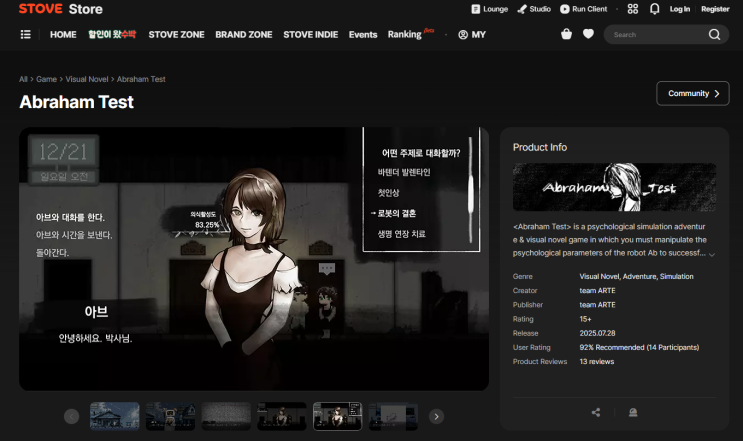
Task: Open the apps grid icon
Action: point(633,9)
